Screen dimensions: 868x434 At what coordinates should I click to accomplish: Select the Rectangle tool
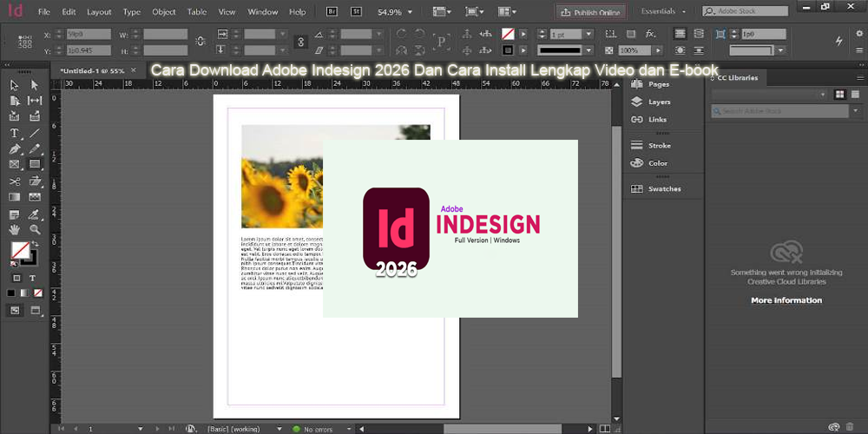(35, 164)
